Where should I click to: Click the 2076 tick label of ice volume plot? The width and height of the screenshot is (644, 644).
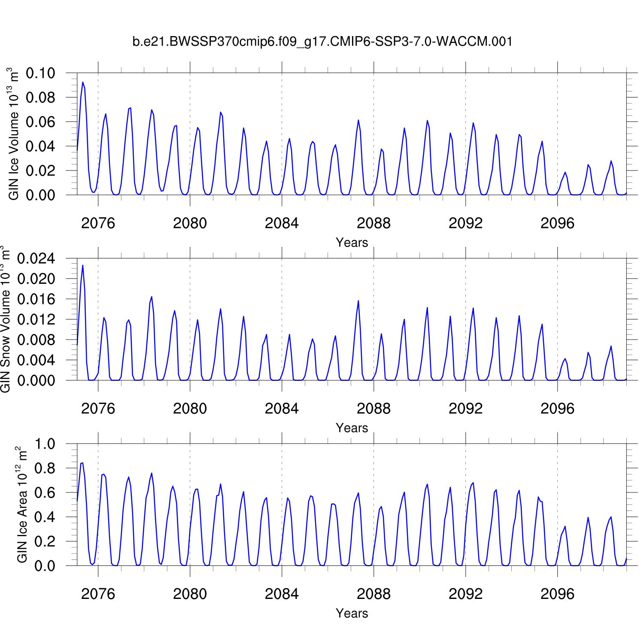[x=98, y=223]
